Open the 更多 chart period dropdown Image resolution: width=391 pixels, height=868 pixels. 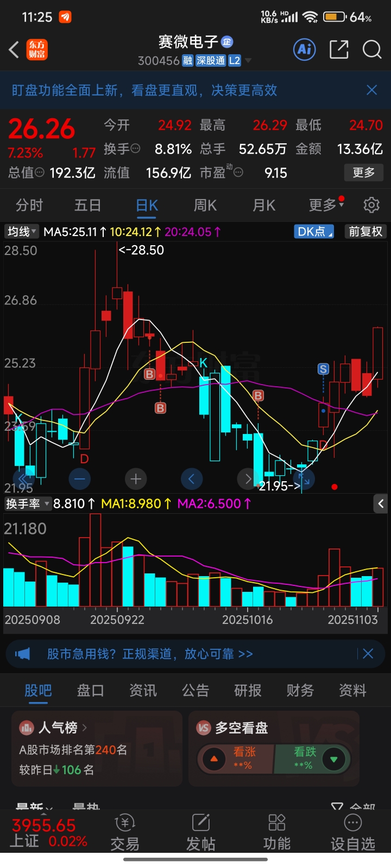click(326, 205)
